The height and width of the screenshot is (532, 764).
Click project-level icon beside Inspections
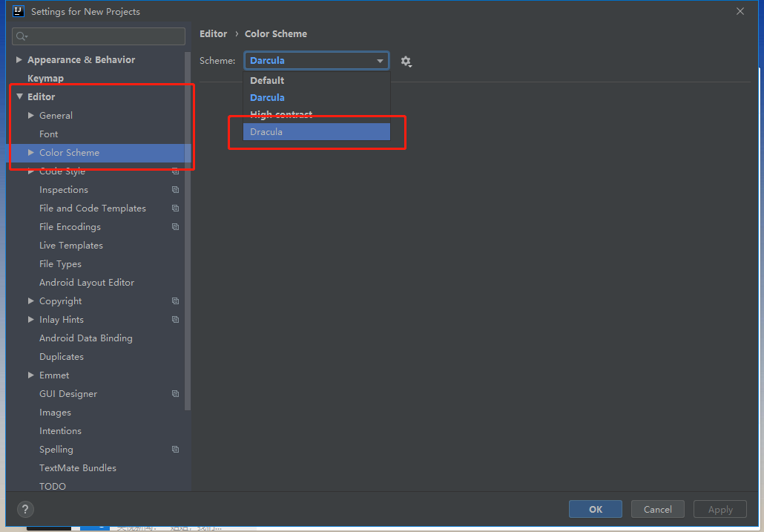coord(175,190)
